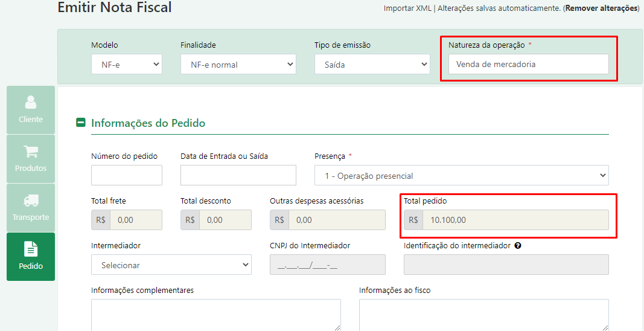Click the Natureza da operação input field
644x331 pixels.
[x=529, y=64]
